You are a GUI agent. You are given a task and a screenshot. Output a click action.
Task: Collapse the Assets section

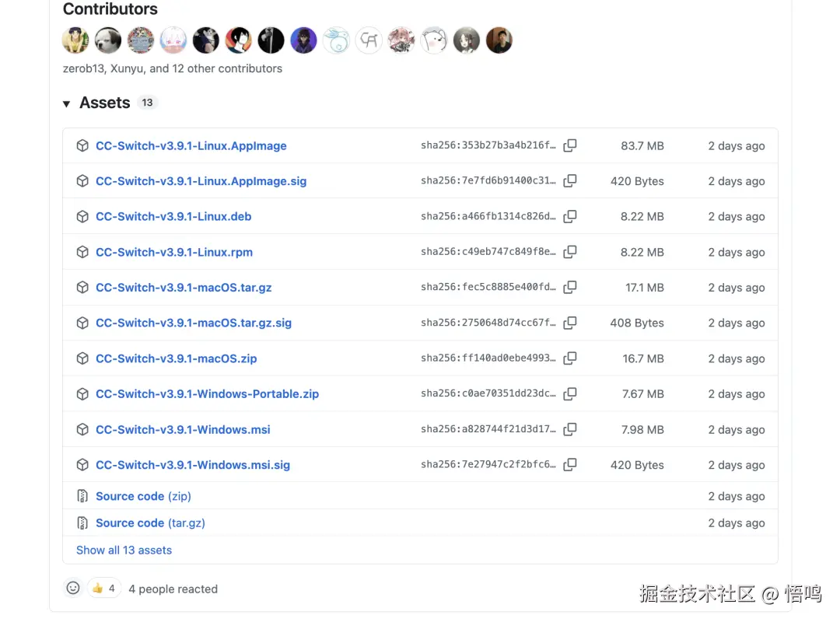[66, 103]
